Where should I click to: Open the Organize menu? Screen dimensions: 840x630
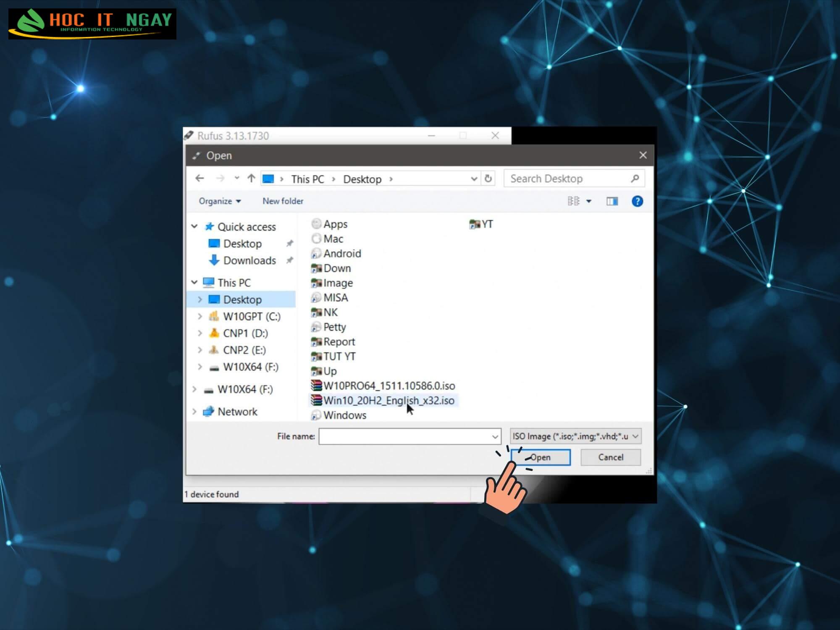coord(220,201)
